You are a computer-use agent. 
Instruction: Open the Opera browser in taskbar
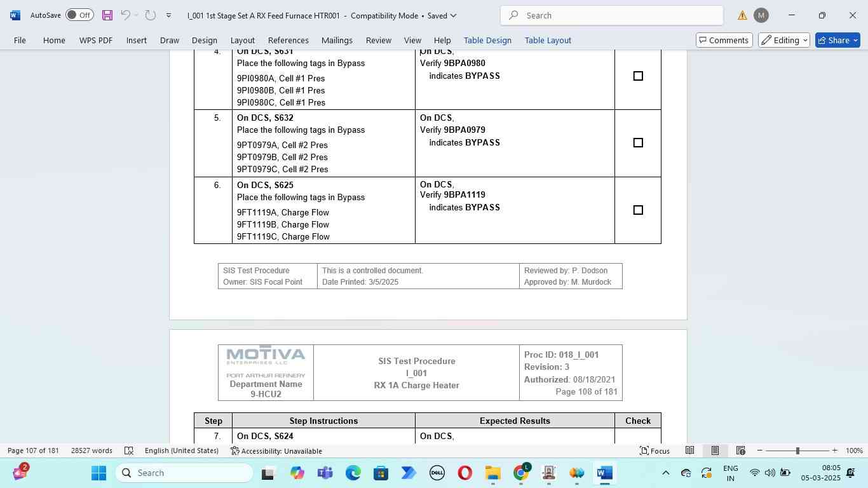click(465, 473)
